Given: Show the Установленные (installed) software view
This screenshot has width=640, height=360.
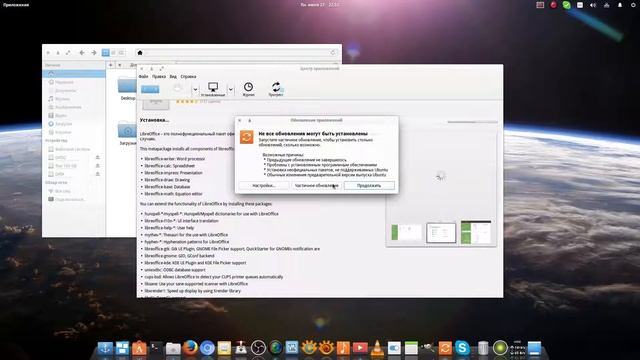Looking at the screenshot, I should click(x=213, y=89).
